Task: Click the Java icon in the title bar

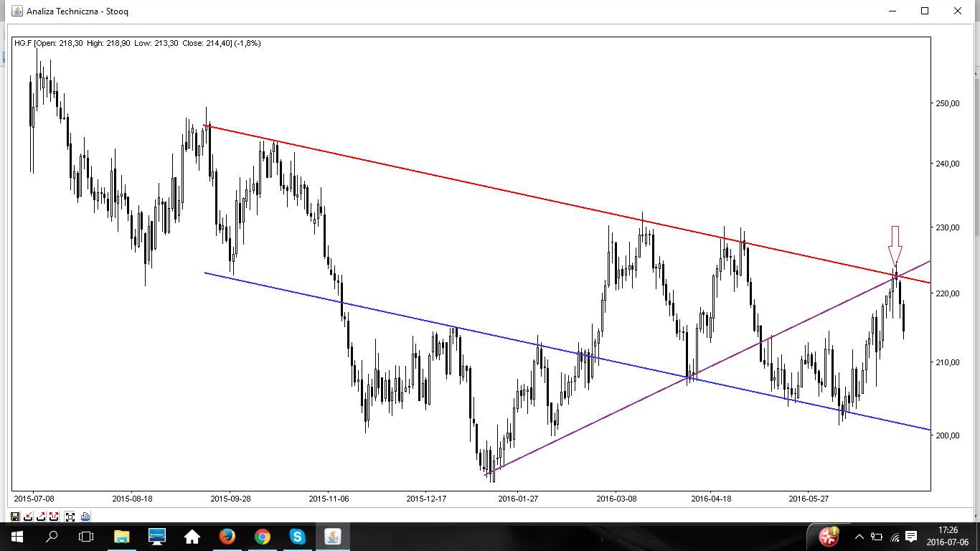Action: point(17,11)
